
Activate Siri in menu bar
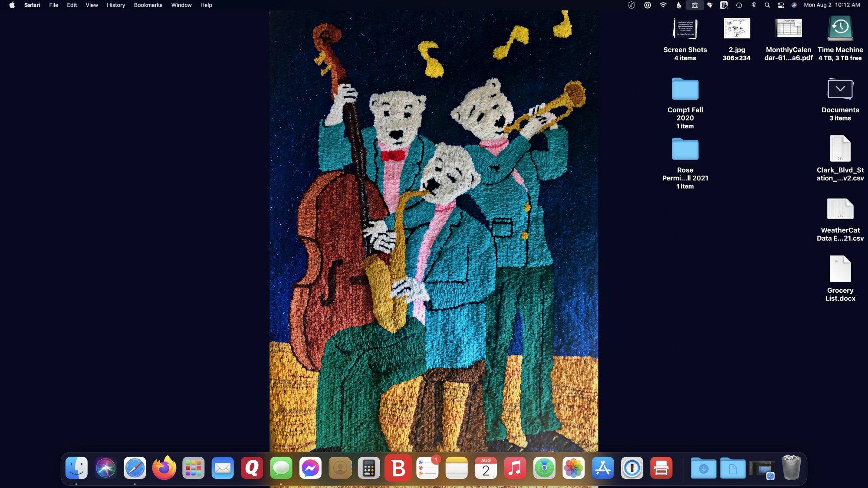point(794,5)
